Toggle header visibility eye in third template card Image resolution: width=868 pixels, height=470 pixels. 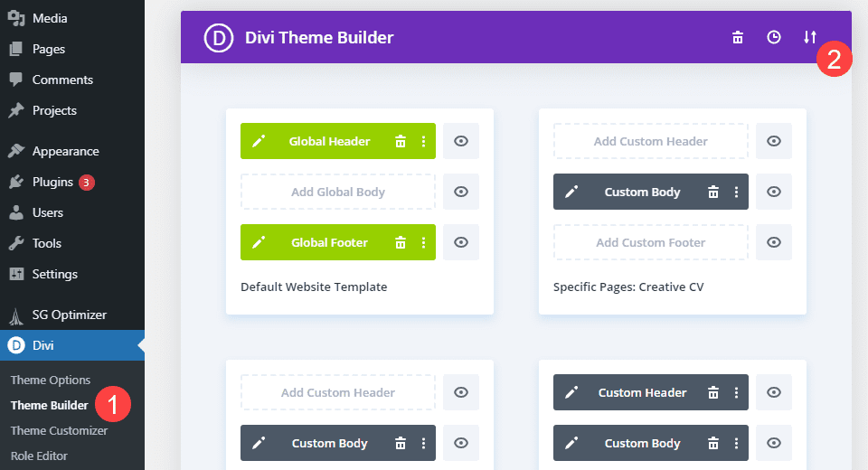(x=461, y=392)
